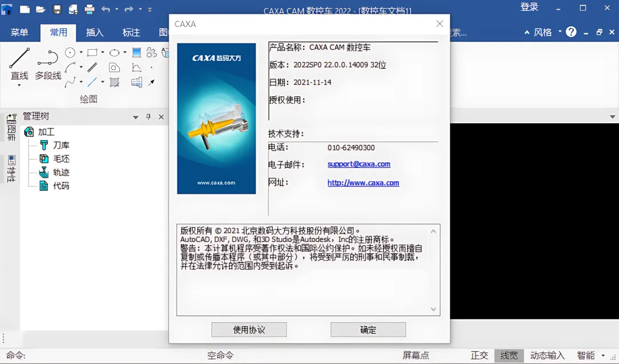The width and height of the screenshot is (619, 364).
Task: Pin the 管理树 panel
Action: pyautogui.click(x=148, y=117)
